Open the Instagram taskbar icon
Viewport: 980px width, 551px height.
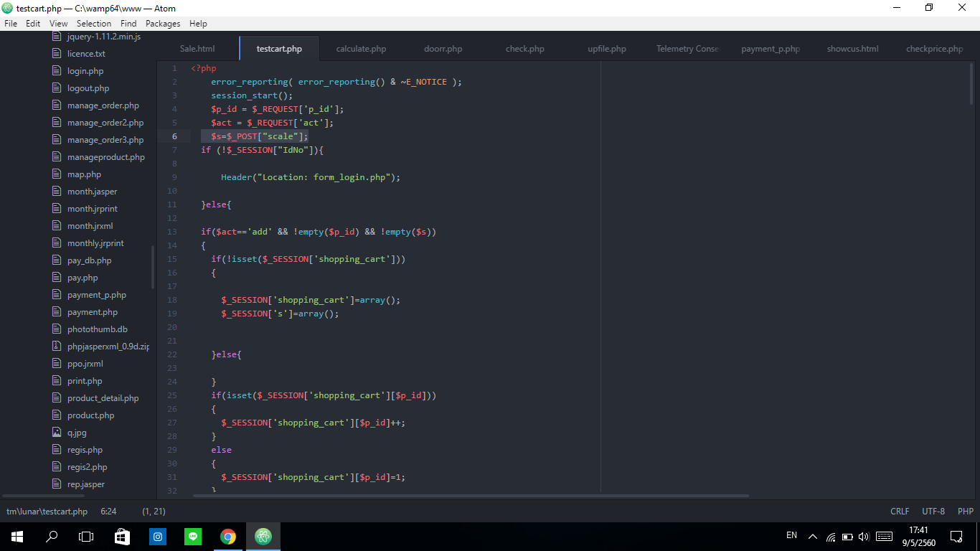tap(158, 536)
